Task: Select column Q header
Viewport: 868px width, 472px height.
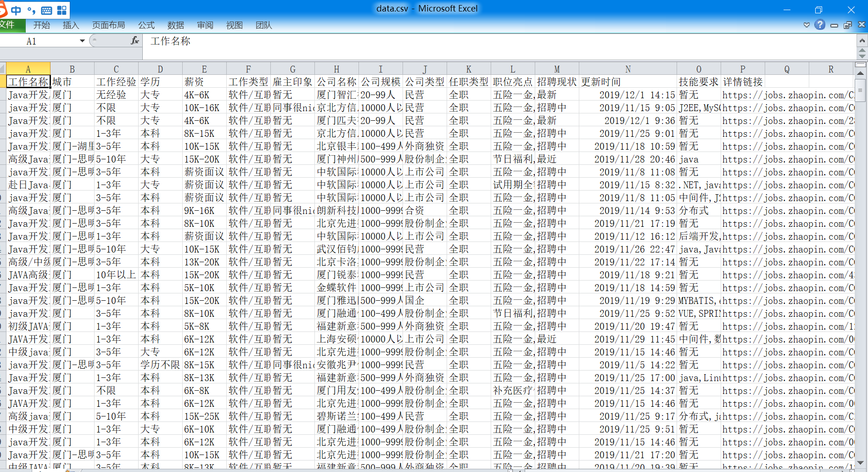Action: click(x=787, y=69)
